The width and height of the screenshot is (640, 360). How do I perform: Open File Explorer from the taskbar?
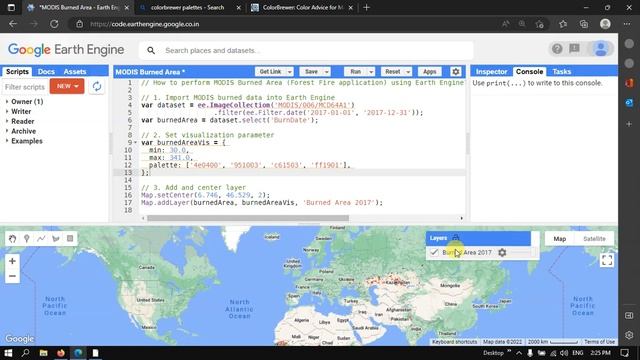click(43, 353)
